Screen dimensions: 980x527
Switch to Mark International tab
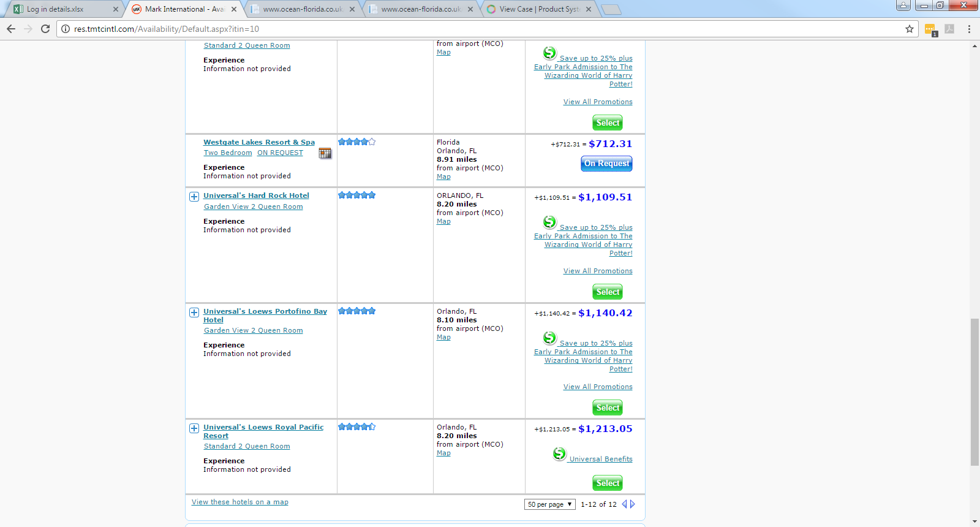184,9
